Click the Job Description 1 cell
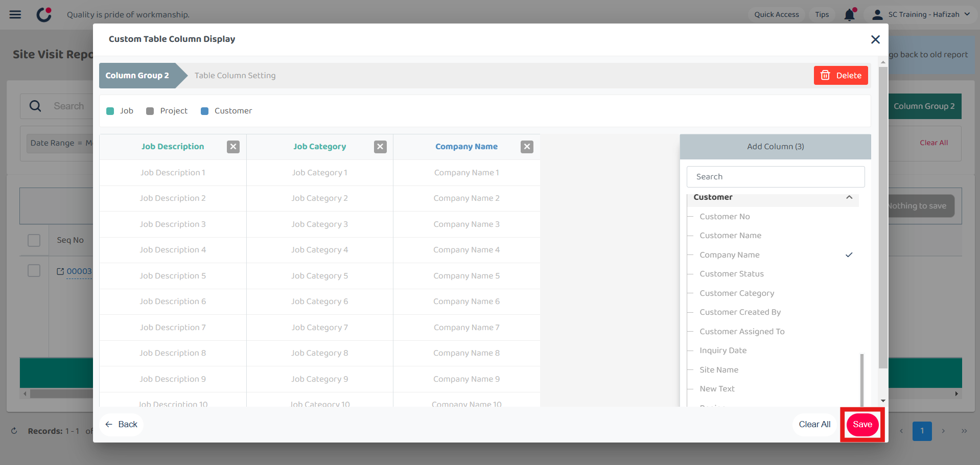Image resolution: width=980 pixels, height=465 pixels. point(173,173)
